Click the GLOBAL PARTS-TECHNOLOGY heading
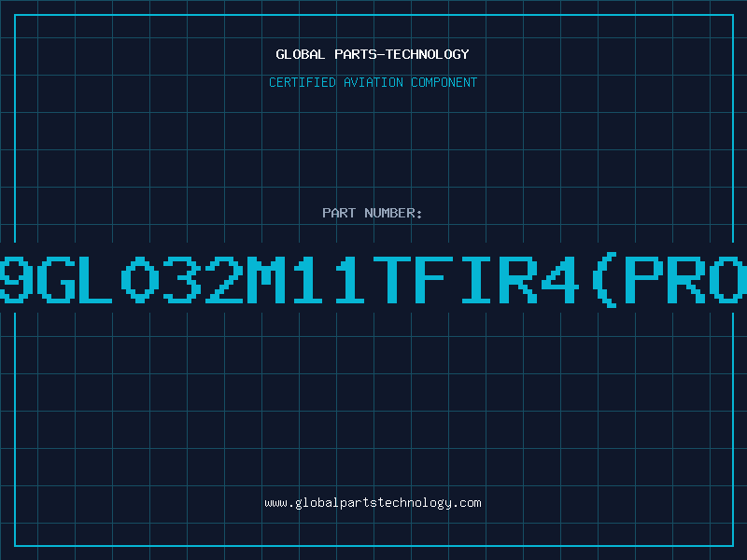The image size is (747, 560). coord(373,54)
